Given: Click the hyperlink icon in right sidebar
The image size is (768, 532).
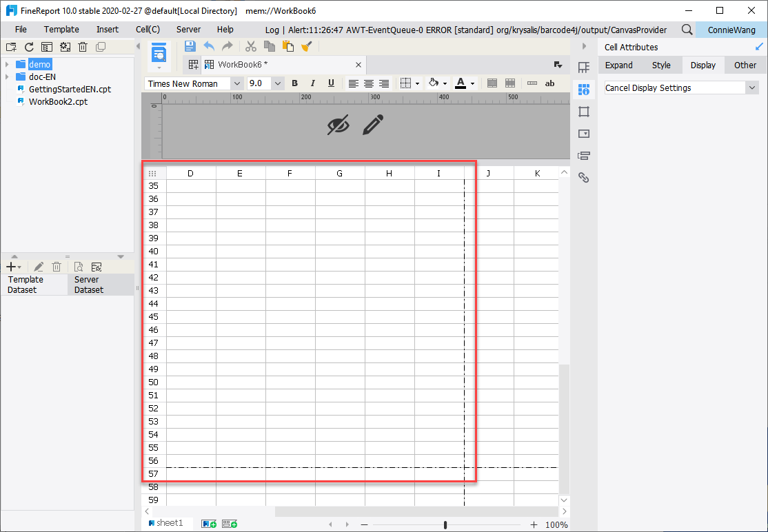Looking at the screenshot, I should point(583,177).
